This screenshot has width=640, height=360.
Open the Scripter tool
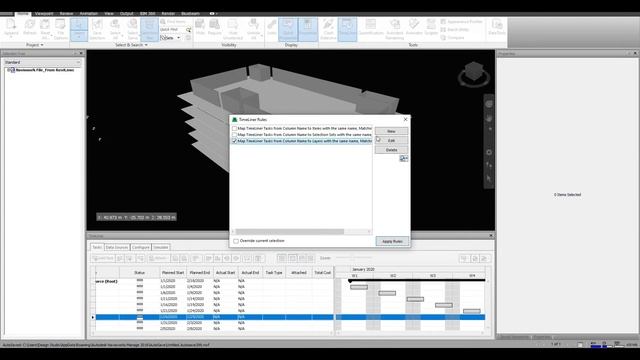point(431,27)
